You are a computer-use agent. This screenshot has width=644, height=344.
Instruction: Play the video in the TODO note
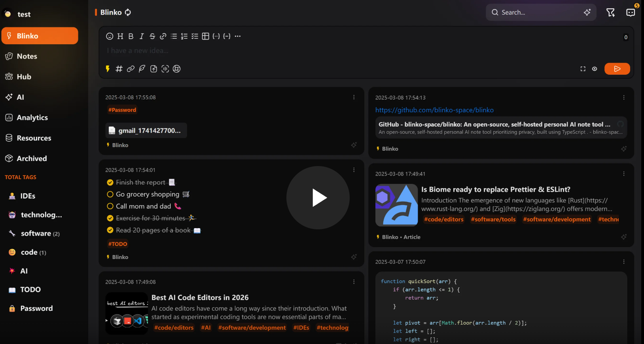pos(318,198)
